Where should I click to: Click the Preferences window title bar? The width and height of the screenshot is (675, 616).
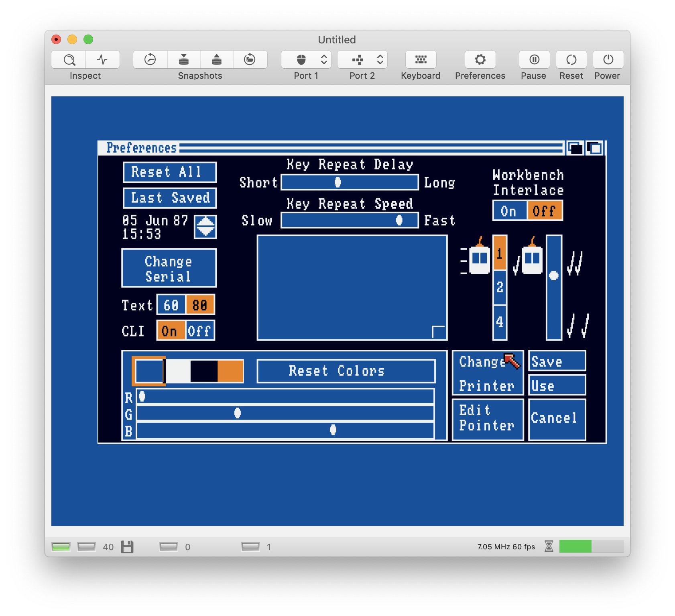tap(331, 148)
